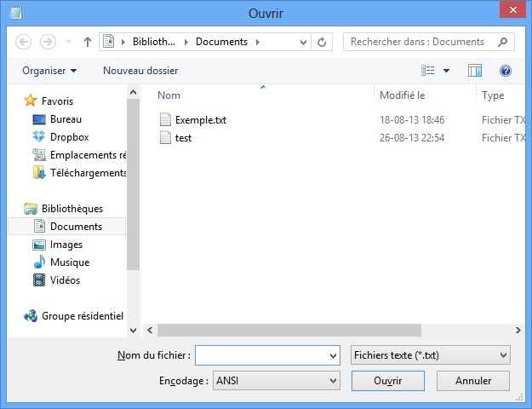Click Nouveau dossier in the toolbar
Viewport: 532px width, 409px height.
point(140,71)
